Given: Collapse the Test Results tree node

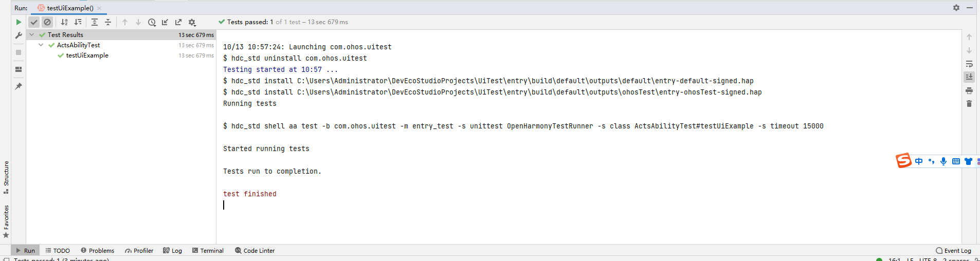Looking at the screenshot, I should coord(32,35).
